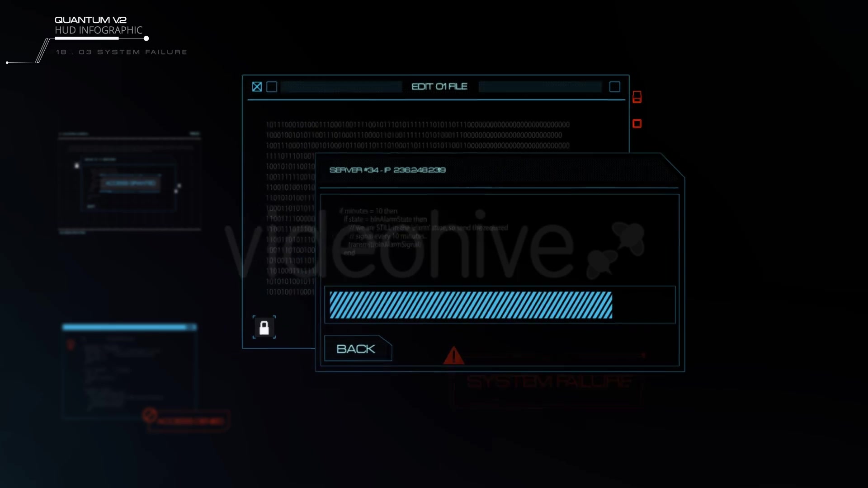868x488 pixels.
Task: Click the red square icon on the right panel
Action: pos(637,123)
